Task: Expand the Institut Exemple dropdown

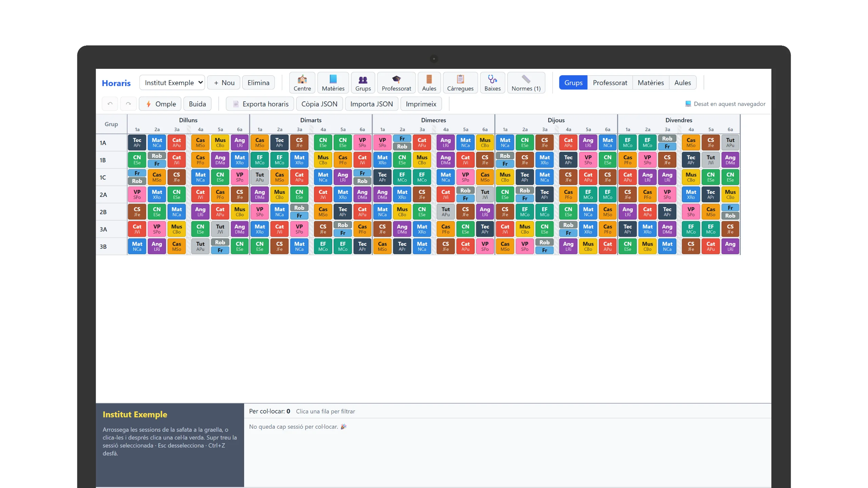Action: [172, 83]
